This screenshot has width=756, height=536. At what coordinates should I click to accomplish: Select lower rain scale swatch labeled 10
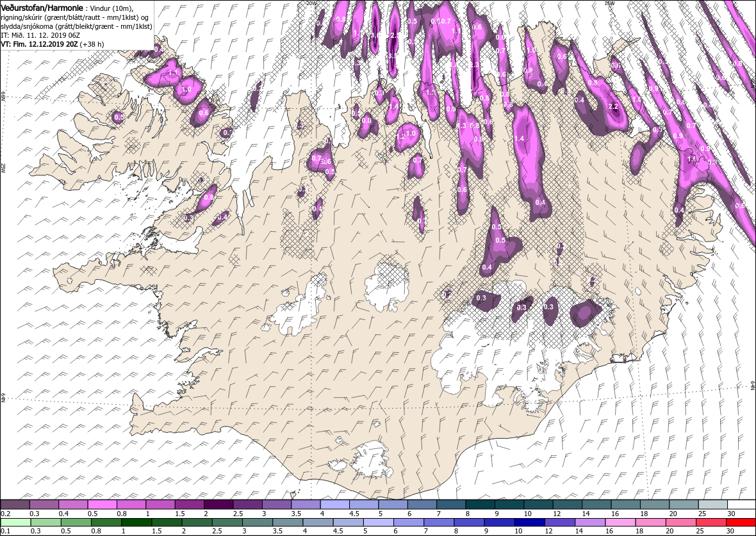pos(529,523)
